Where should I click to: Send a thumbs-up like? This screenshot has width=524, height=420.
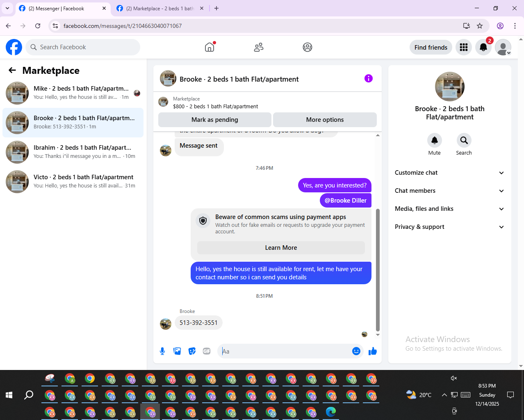pos(373,351)
